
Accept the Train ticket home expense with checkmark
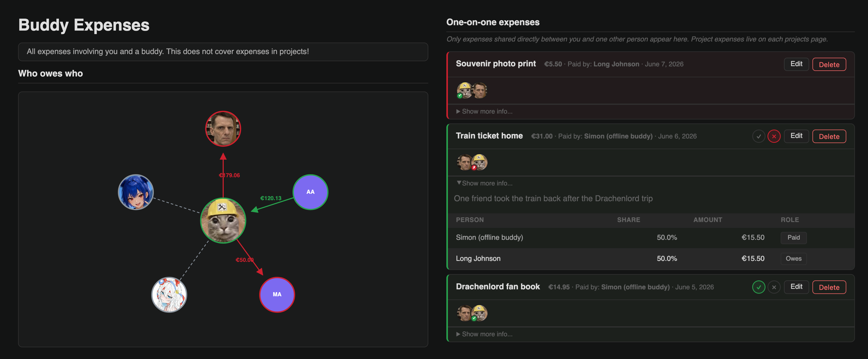759,136
